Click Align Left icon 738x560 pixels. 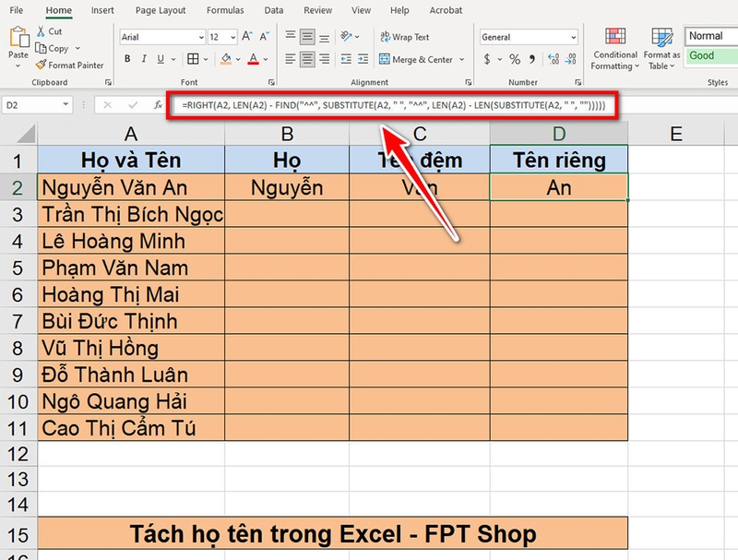(291, 59)
